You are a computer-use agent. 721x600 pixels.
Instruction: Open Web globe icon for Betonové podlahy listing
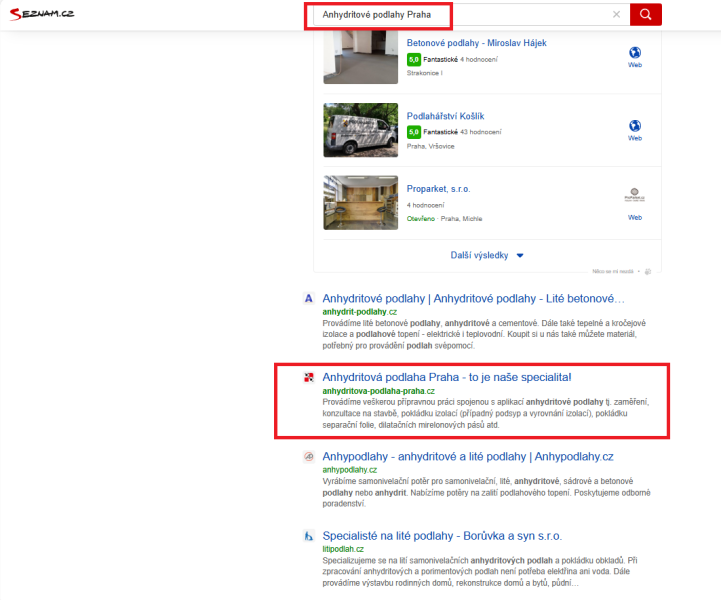pos(634,54)
